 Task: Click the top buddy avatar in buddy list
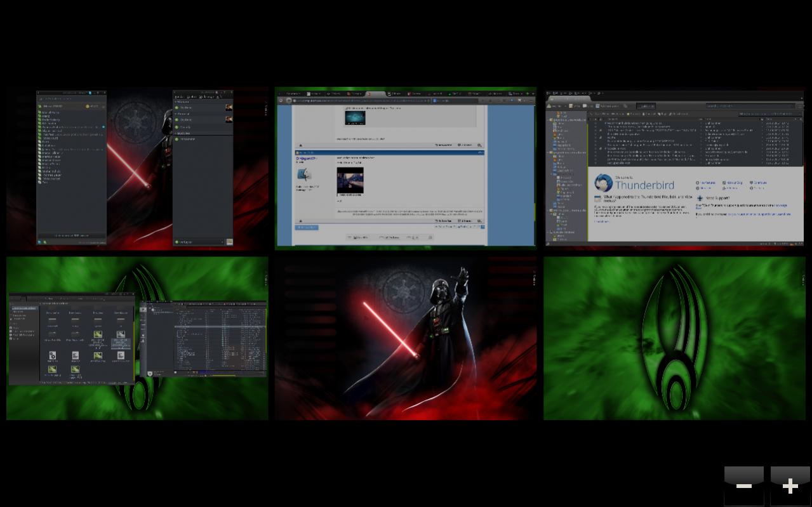pyautogui.click(x=229, y=108)
